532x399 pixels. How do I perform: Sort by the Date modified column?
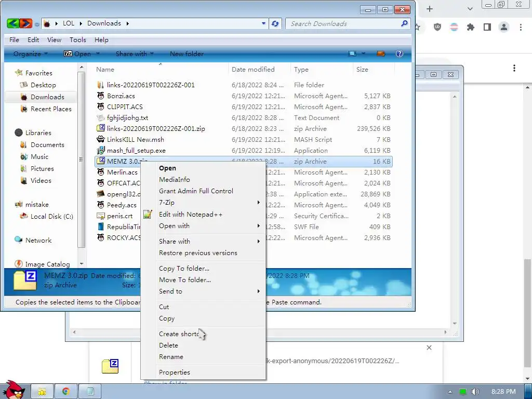(259, 69)
